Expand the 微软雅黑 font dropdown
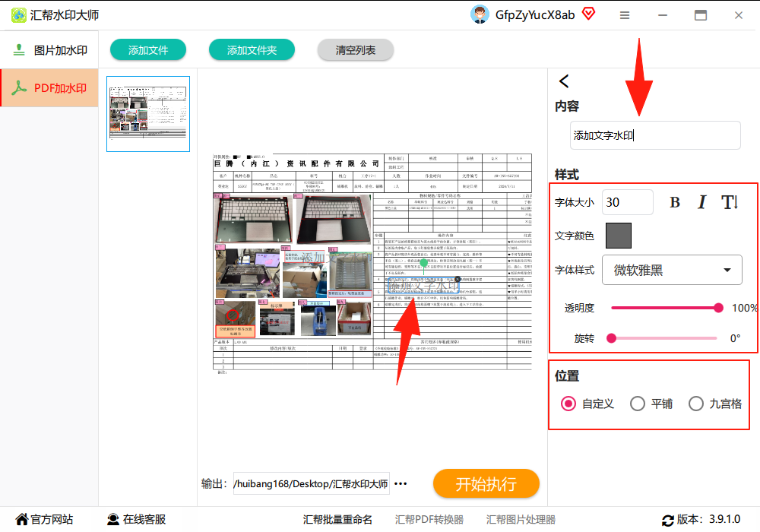This screenshot has height=532, width=760. coord(672,270)
